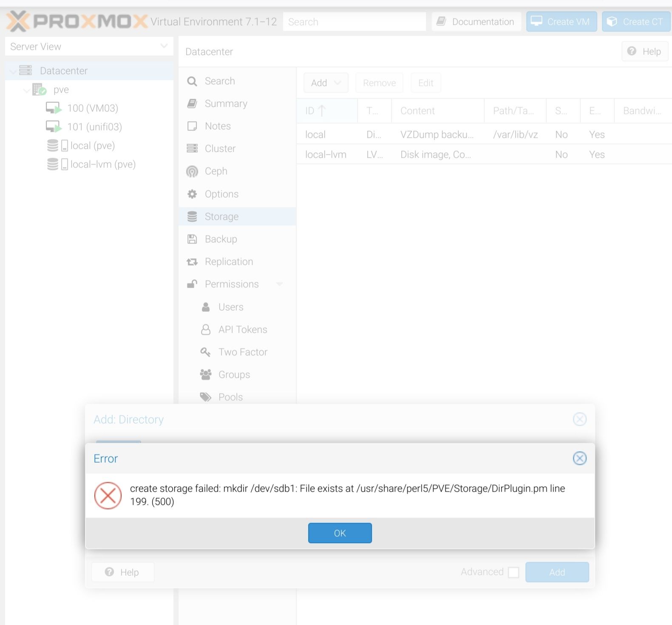Collapse the pve node in the tree
The width and height of the screenshot is (672, 625).
click(26, 90)
